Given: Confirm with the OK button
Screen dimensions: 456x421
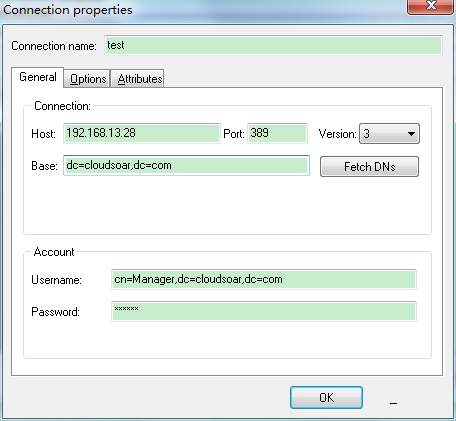Looking at the screenshot, I should (326, 397).
